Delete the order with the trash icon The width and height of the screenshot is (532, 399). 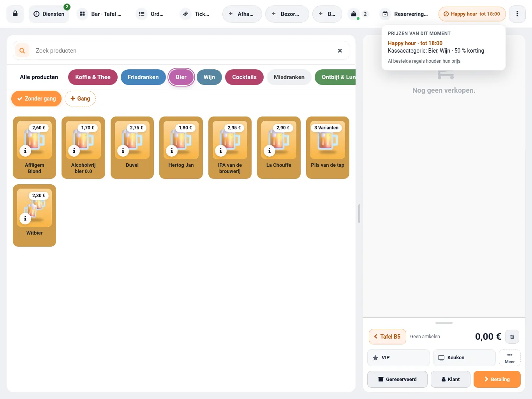pos(512,337)
